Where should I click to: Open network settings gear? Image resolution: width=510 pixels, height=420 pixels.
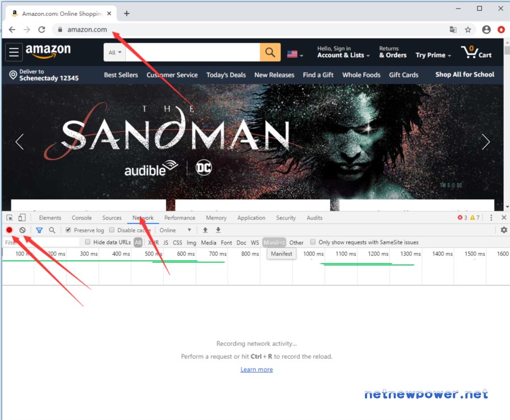(x=504, y=230)
